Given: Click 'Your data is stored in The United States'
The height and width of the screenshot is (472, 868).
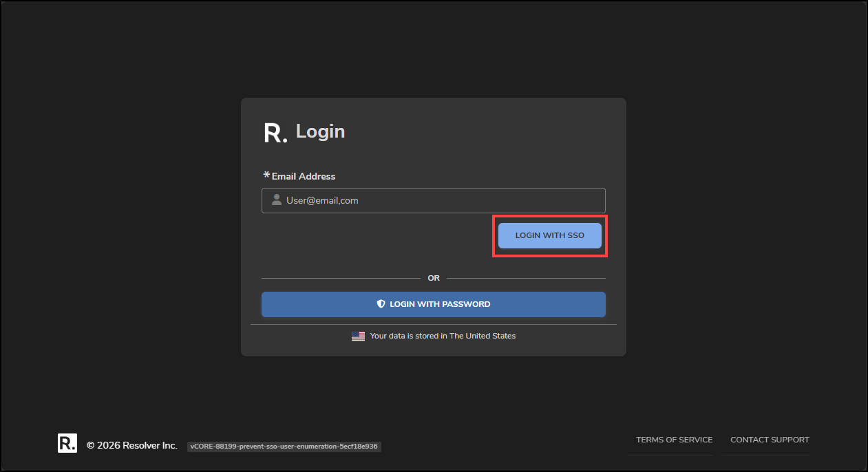Looking at the screenshot, I should pyautogui.click(x=443, y=336).
